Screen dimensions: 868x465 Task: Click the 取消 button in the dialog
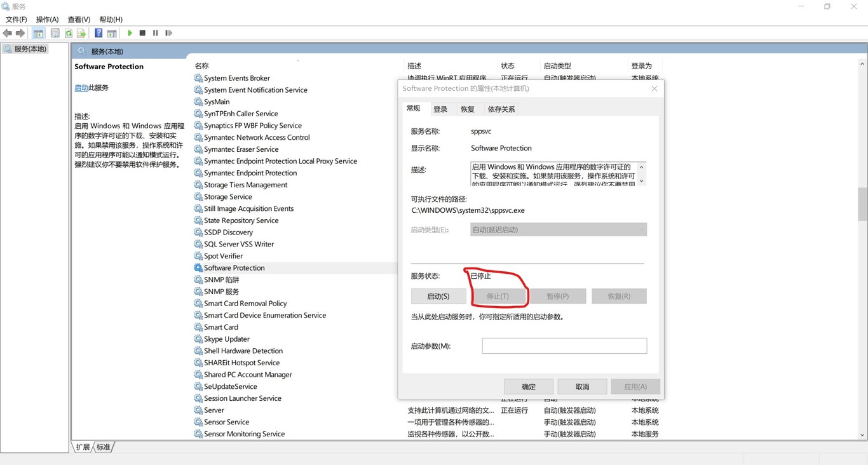pyautogui.click(x=581, y=386)
